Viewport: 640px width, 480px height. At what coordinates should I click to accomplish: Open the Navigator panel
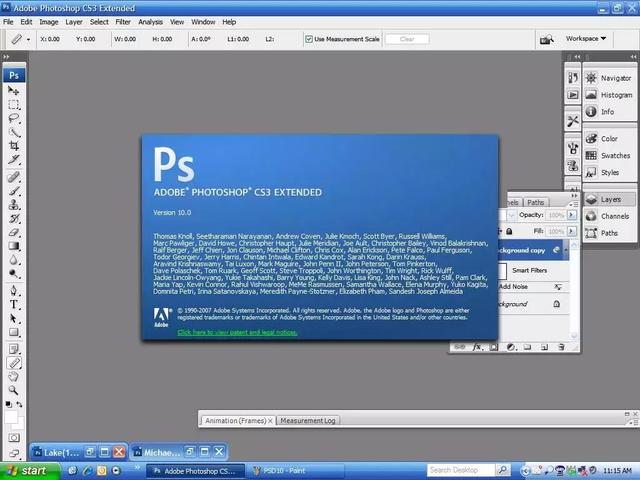click(x=615, y=78)
